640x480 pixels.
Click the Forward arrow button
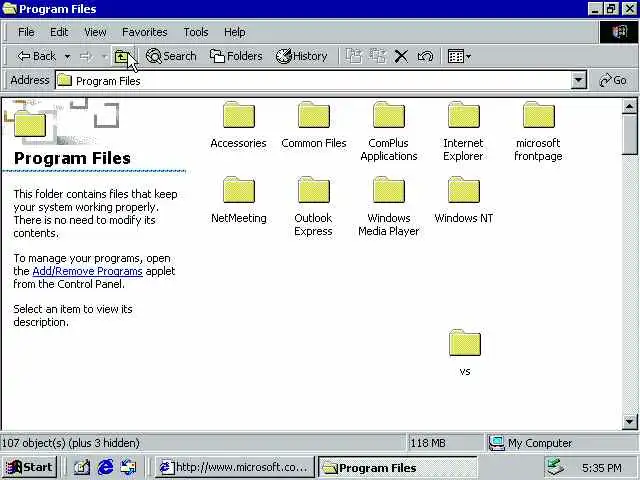87,56
